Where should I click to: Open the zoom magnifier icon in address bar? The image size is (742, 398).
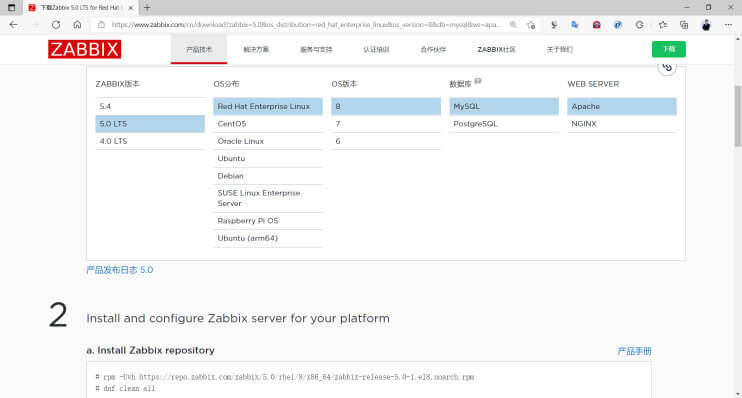click(x=513, y=25)
